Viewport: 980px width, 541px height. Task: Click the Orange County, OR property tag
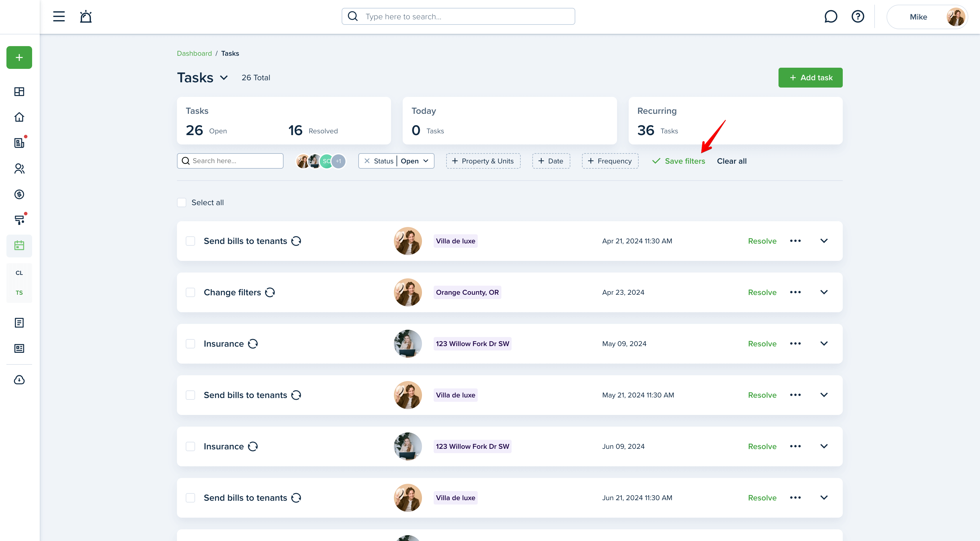coord(467,292)
